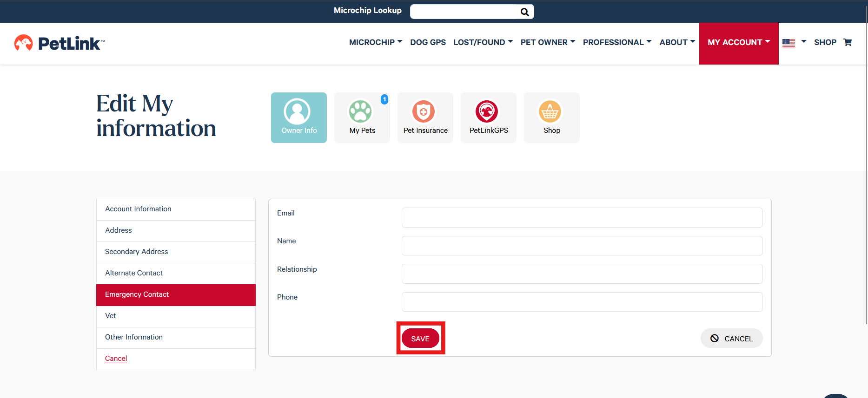Screen dimensions: 868x398
Task: Open the Pet Insurance shield tile
Action: tap(425, 117)
